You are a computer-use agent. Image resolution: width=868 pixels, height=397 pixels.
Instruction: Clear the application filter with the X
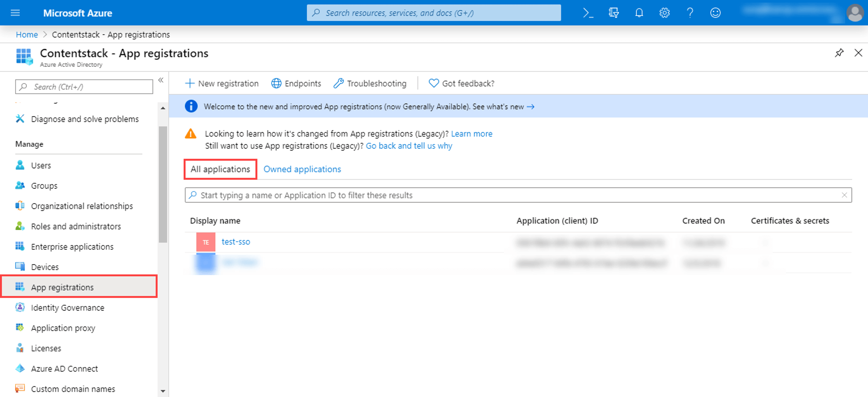click(x=844, y=195)
